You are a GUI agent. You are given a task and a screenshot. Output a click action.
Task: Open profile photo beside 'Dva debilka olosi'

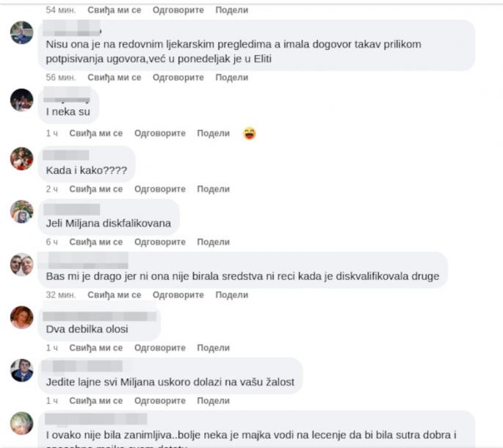(22, 317)
